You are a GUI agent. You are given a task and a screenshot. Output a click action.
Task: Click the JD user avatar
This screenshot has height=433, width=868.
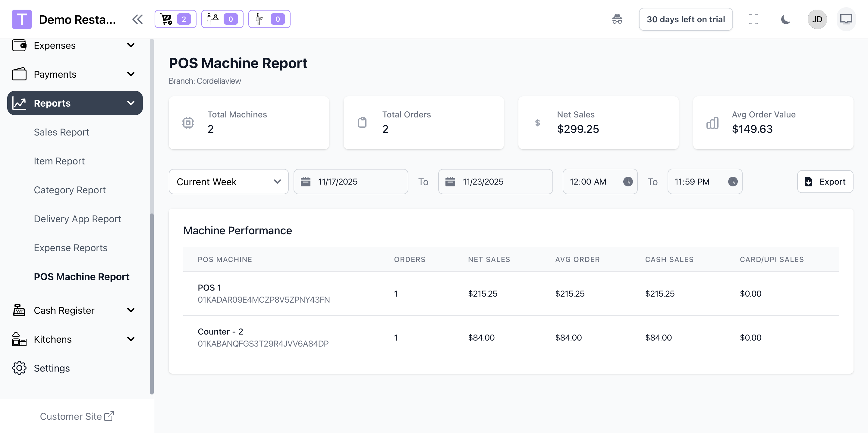817,19
